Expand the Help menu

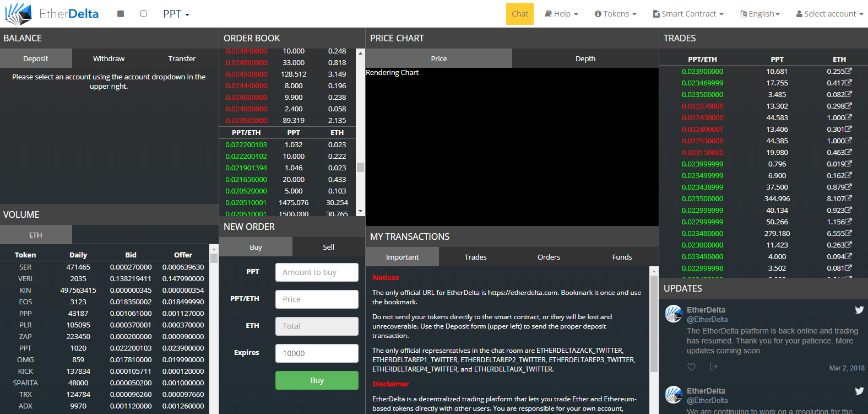(x=561, y=14)
